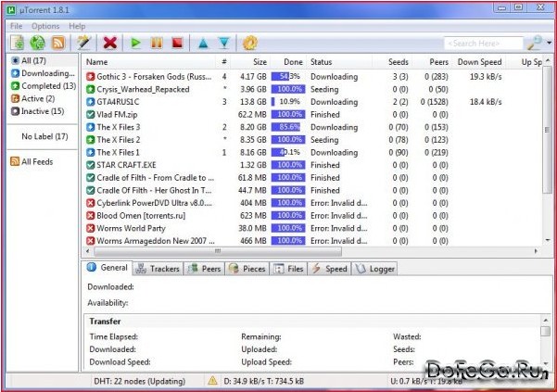Sort by Seeds column header

[399, 62]
